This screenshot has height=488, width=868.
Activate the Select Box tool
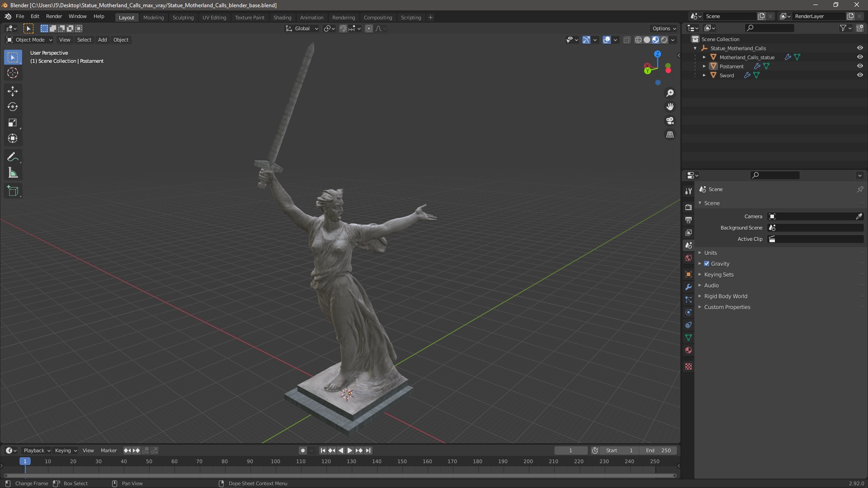[x=13, y=57]
